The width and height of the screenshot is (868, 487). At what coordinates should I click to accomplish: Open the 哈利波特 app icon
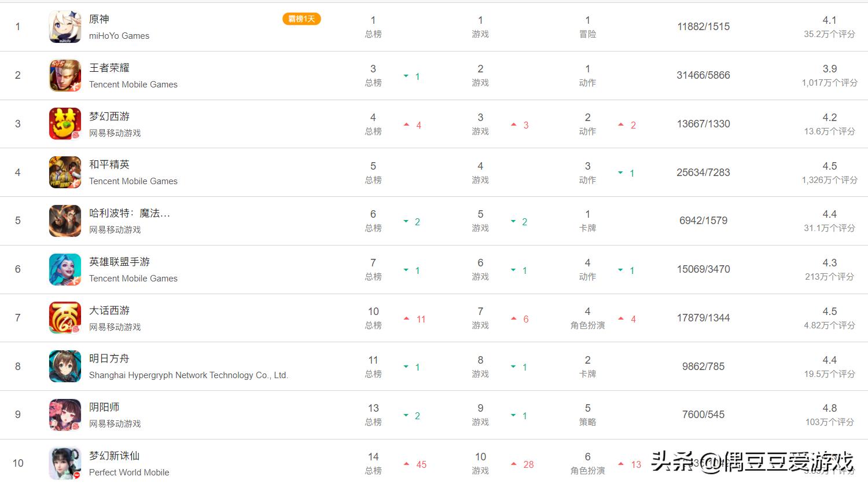coord(65,221)
